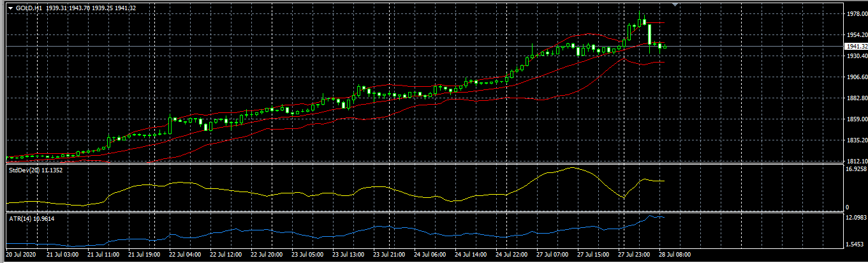
Task: Click the 28 Jul 08:00 time label
Action: pos(674,254)
